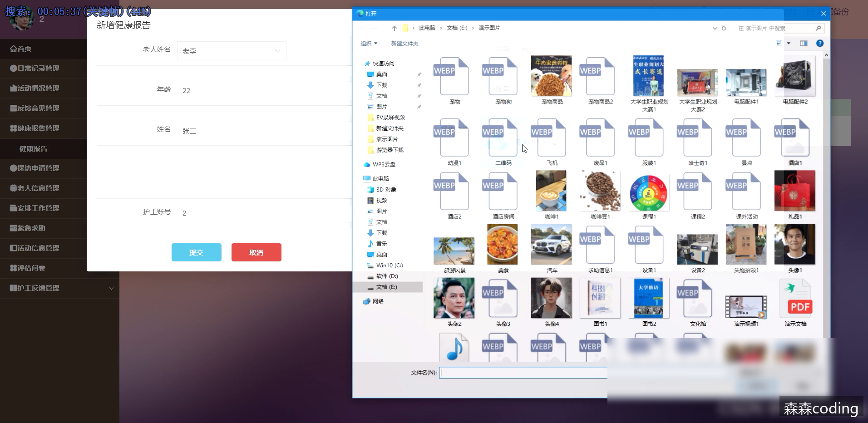Refresh the 演示图片 folder view

[724, 28]
